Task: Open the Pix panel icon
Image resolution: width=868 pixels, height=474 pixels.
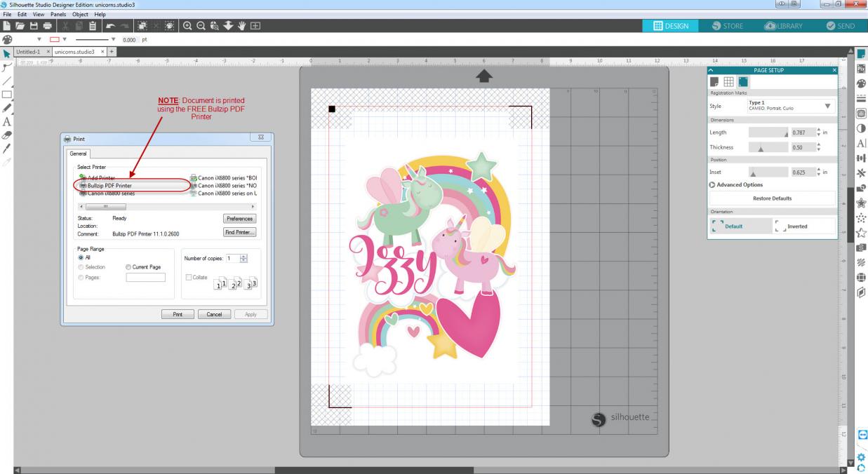Action: tap(861, 69)
